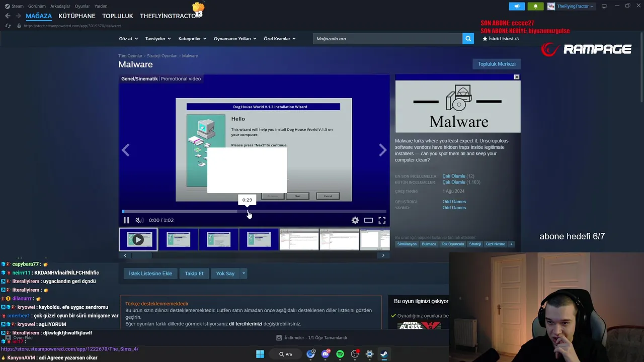This screenshot has height=362, width=644.
Task: Switch to MAĞAZA tab
Action: tap(39, 16)
